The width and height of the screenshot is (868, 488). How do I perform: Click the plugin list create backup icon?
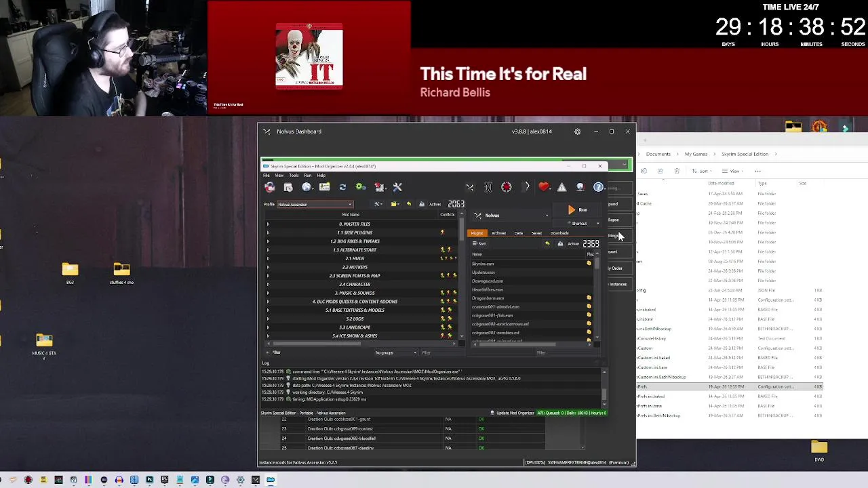pyautogui.click(x=560, y=244)
